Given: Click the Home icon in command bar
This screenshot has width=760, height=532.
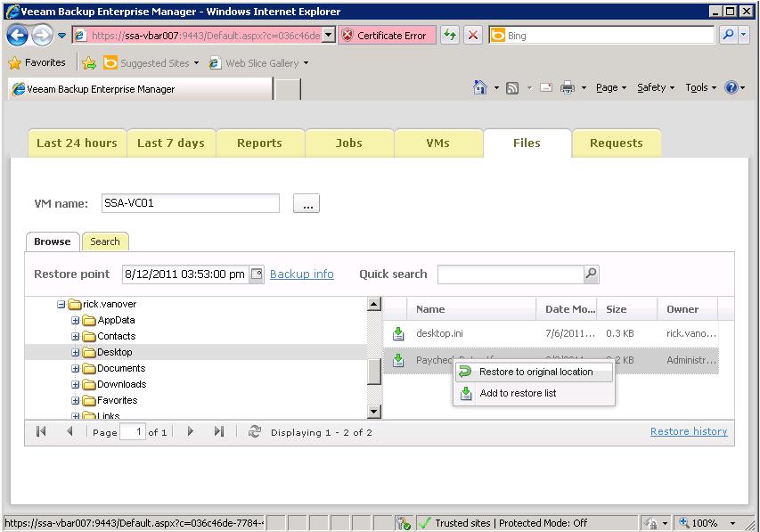Looking at the screenshot, I should [480, 88].
